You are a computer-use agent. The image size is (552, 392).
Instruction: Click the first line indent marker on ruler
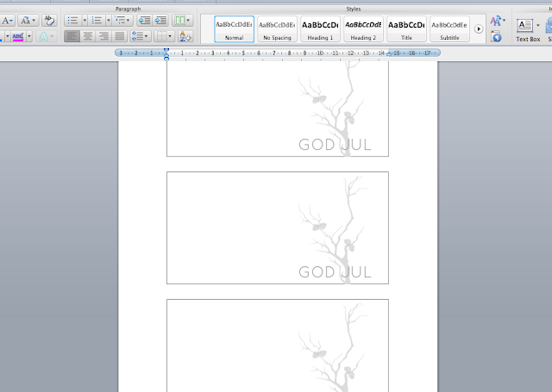point(166,50)
